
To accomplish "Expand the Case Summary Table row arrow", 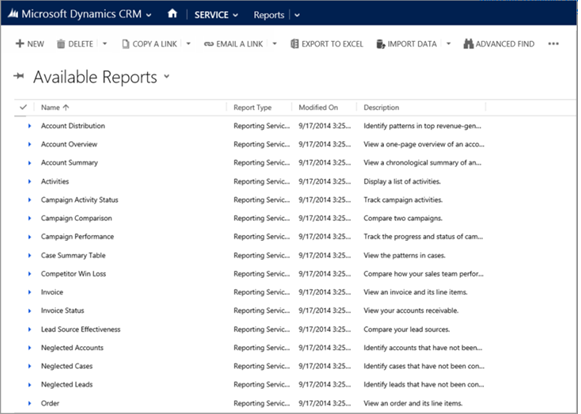I will point(30,255).
